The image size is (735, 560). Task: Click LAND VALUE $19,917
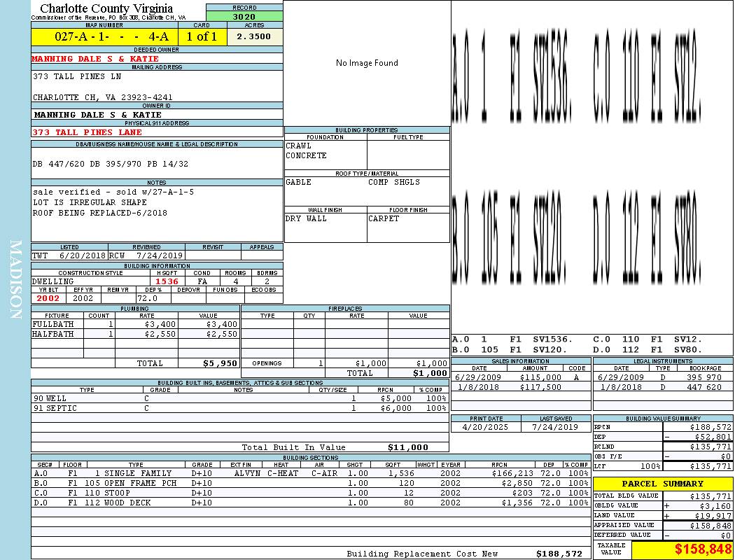[x=713, y=516]
